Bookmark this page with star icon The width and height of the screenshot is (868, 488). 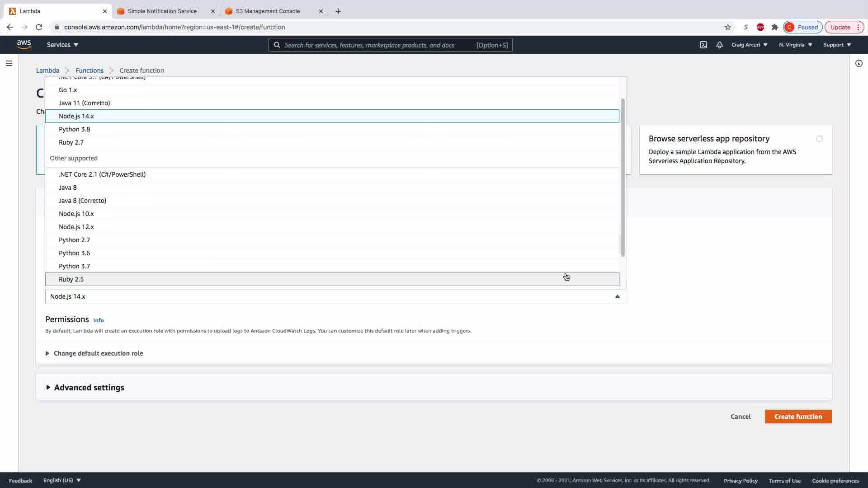(727, 27)
